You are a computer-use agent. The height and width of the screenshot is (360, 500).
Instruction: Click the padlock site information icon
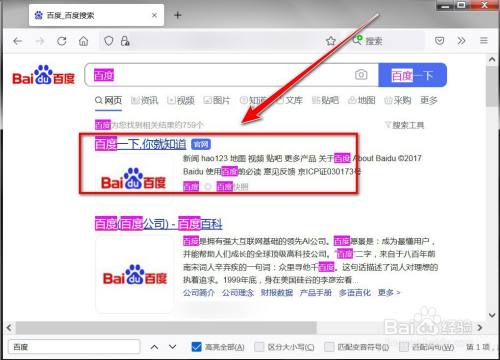pyautogui.click(x=125, y=41)
